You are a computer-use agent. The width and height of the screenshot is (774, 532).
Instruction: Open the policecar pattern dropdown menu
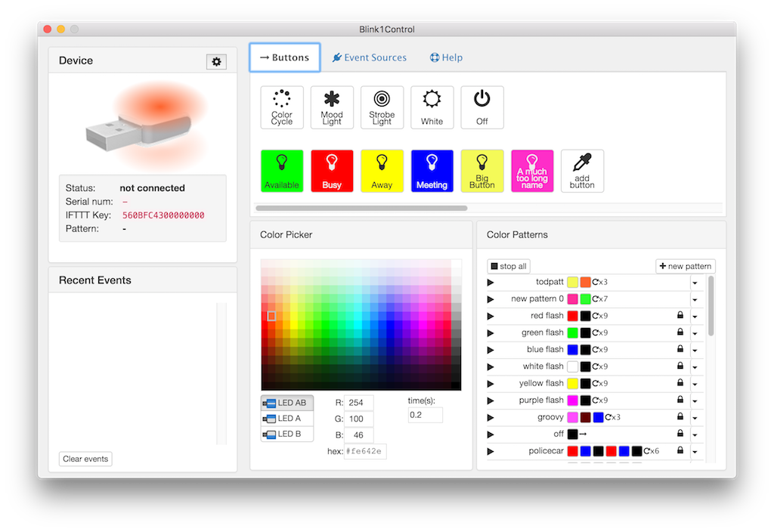695,452
